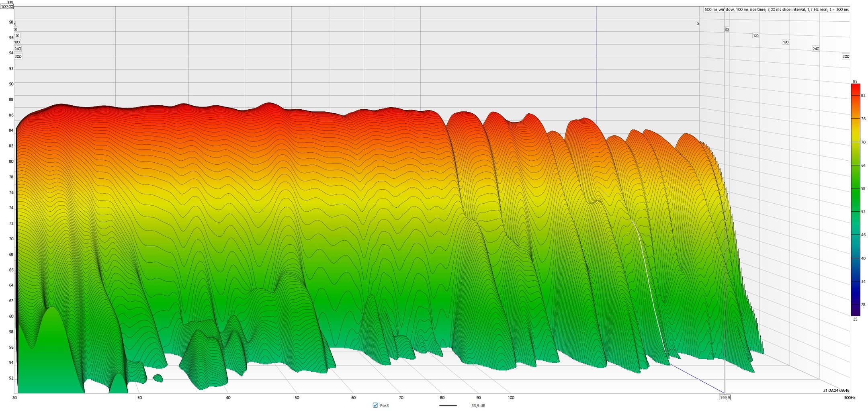Click the 100,00 SPL axis limit box
The image size is (868, 411).
[7, 6]
